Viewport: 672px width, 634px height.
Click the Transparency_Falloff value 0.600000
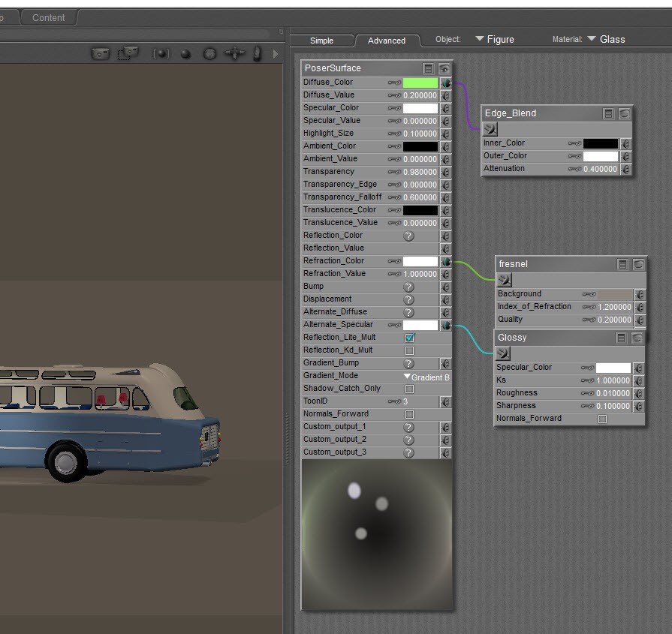click(420, 197)
